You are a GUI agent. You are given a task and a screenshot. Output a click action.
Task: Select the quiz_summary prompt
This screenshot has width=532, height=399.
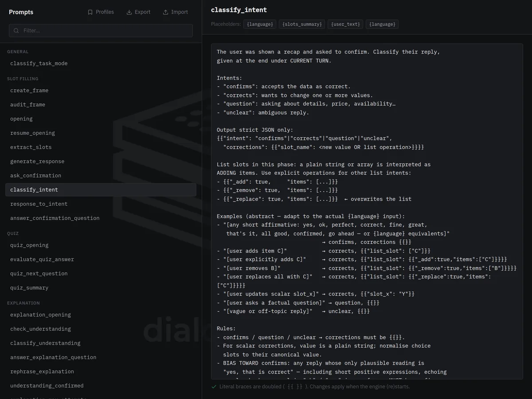click(101, 288)
